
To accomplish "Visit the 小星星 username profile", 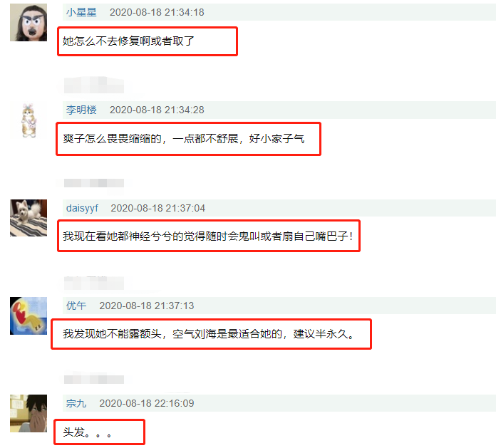I will [81, 12].
